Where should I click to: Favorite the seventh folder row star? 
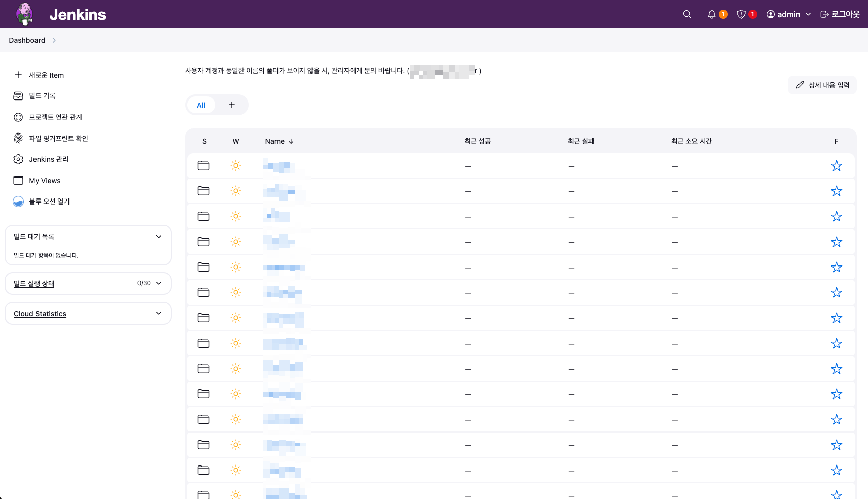pyautogui.click(x=837, y=318)
